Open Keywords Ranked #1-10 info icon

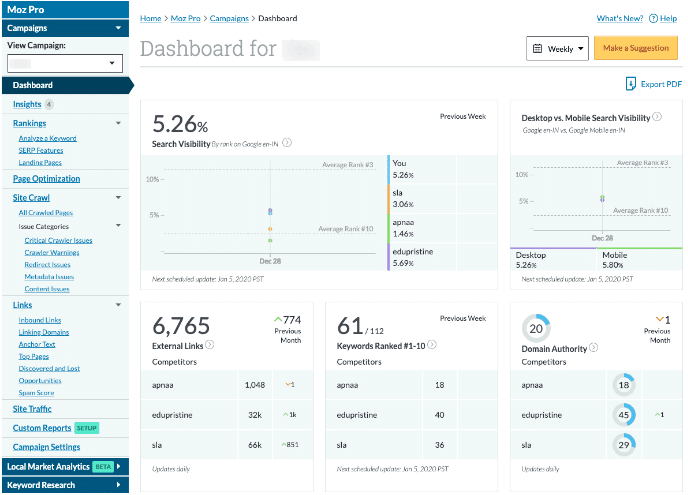tap(432, 345)
